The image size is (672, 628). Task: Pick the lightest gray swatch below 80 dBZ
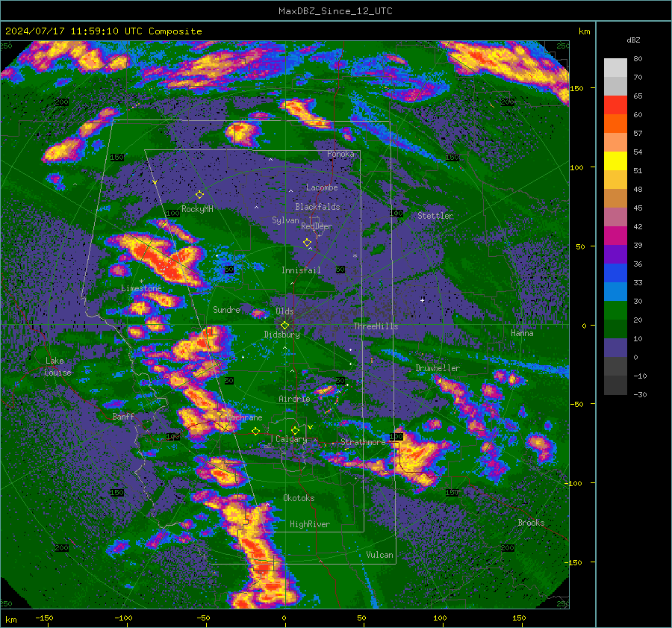coord(615,68)
